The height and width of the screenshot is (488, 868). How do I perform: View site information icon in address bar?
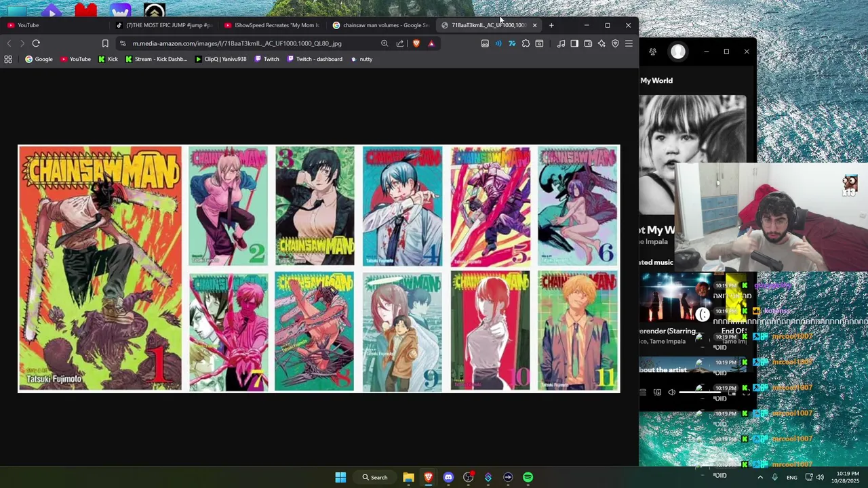point(123,43)
